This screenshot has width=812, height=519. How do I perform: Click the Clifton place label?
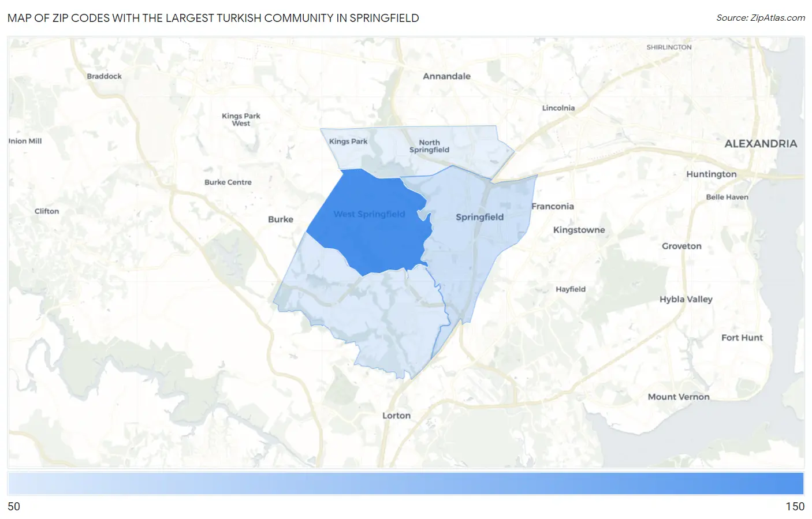(x=47, y=211)
